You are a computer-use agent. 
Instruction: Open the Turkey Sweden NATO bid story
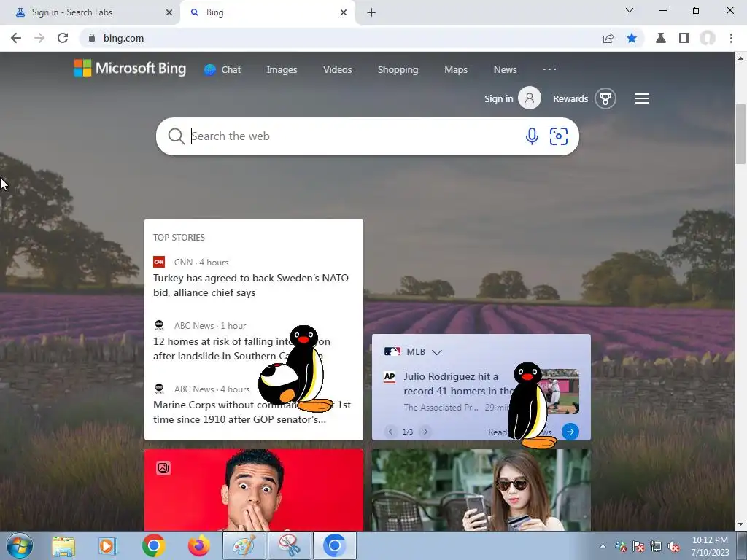click(x=251, y=285)
